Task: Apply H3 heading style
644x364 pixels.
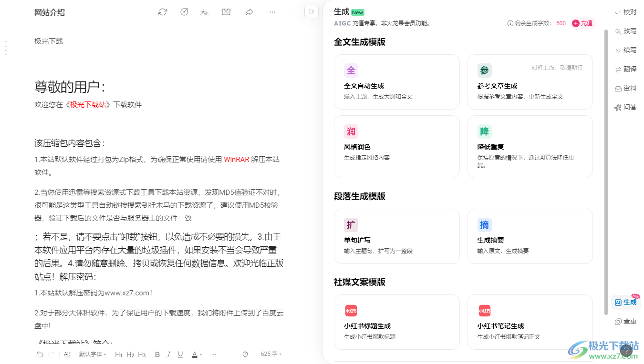Action: pos(142,354)
